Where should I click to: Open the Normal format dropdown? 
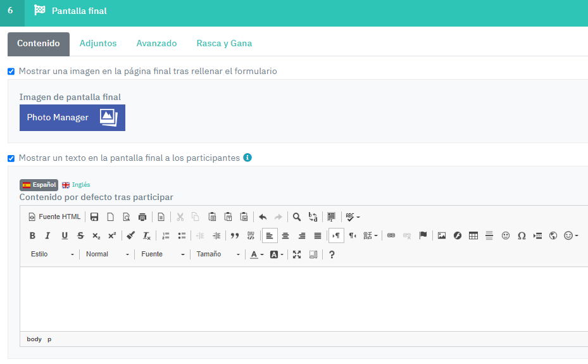[107, 254]
